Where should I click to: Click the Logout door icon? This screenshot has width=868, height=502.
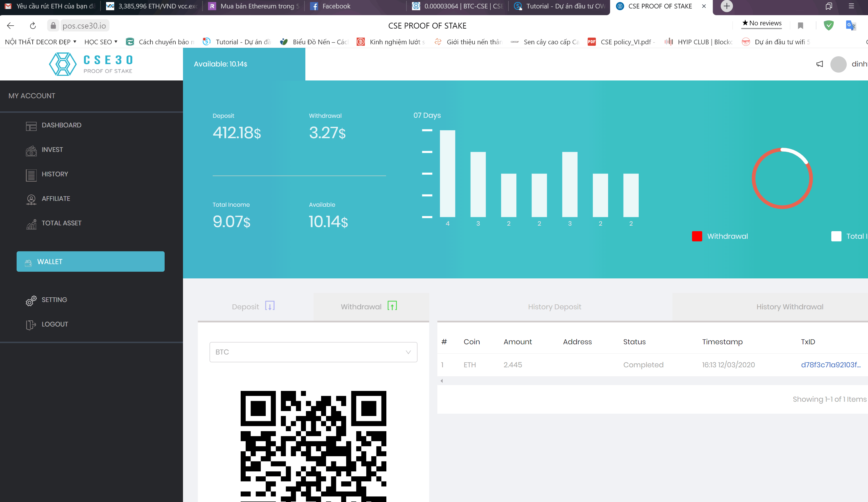tap(31, 325)
